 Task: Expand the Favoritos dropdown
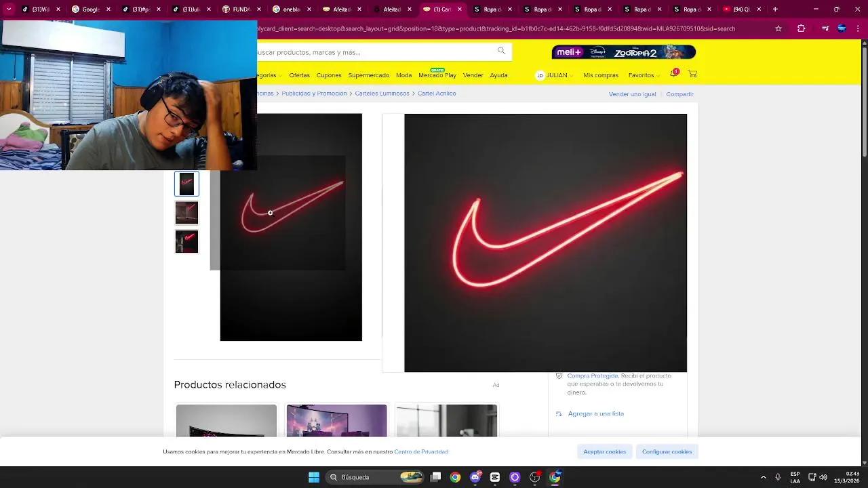[x=642, y=75]
